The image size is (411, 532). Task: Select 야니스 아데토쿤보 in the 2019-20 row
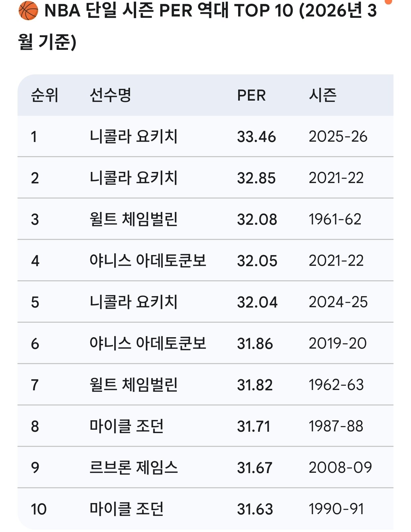[148, 344]
